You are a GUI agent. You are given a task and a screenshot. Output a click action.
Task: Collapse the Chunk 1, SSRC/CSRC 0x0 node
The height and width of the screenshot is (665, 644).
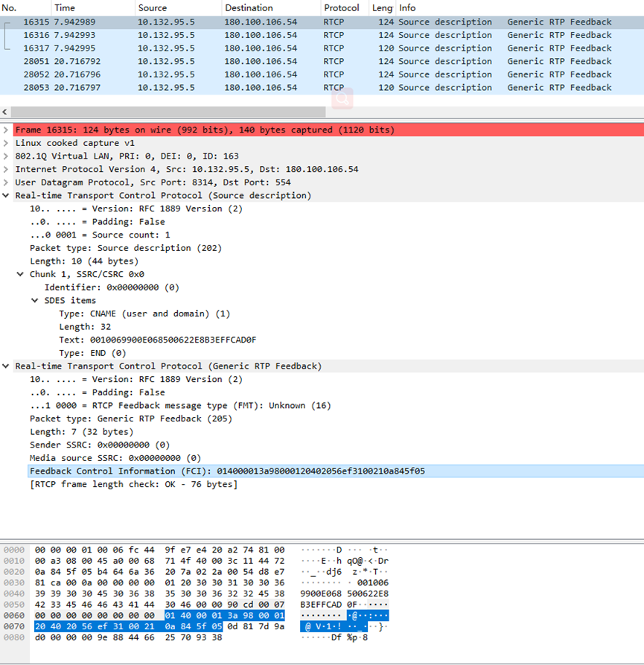pyautogui.click(x=20, y=274)
